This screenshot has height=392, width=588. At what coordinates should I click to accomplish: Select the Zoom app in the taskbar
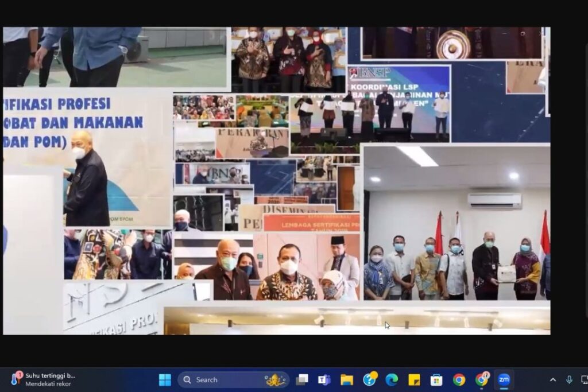pos(504,380)
